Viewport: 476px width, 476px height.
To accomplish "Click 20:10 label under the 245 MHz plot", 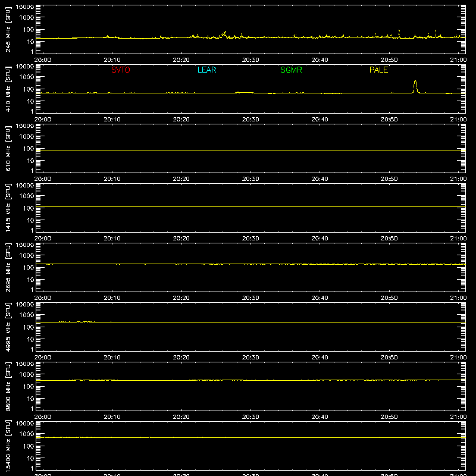I will point(112,60).
